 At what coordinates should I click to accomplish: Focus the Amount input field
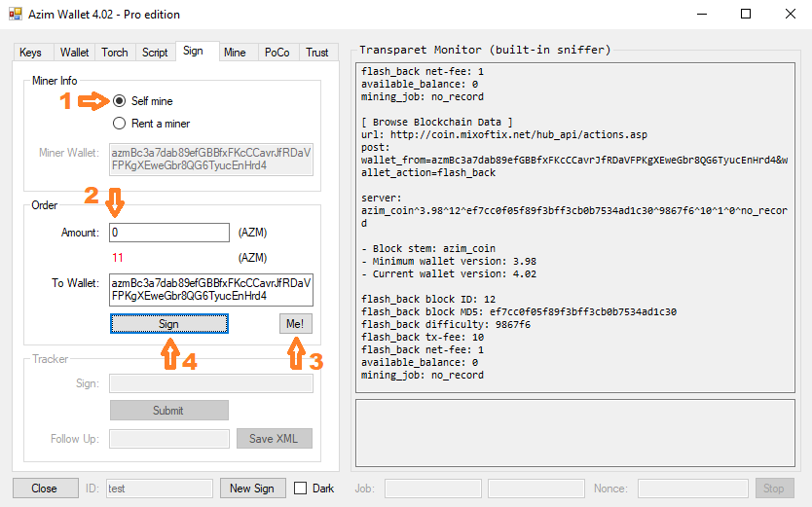point(169,233)
